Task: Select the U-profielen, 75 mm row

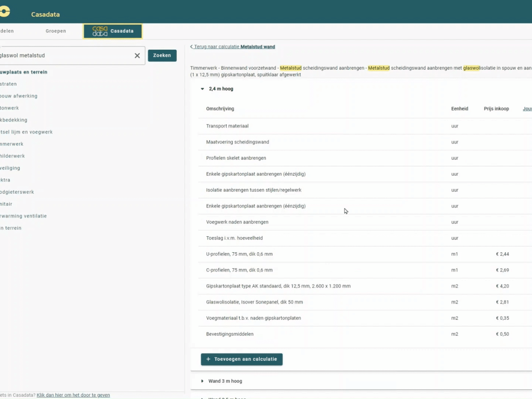Action: click(365, 254)
